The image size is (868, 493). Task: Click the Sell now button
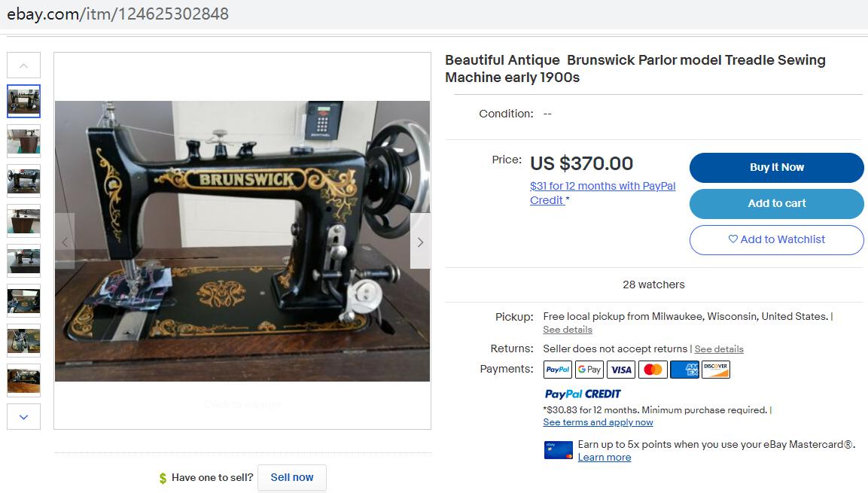pos(292,477)
